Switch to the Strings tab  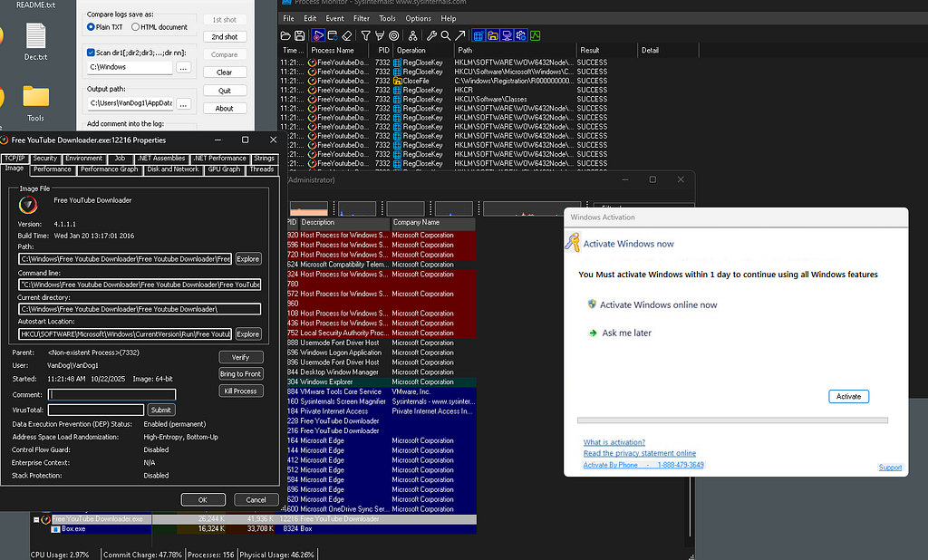coord(264,158)
